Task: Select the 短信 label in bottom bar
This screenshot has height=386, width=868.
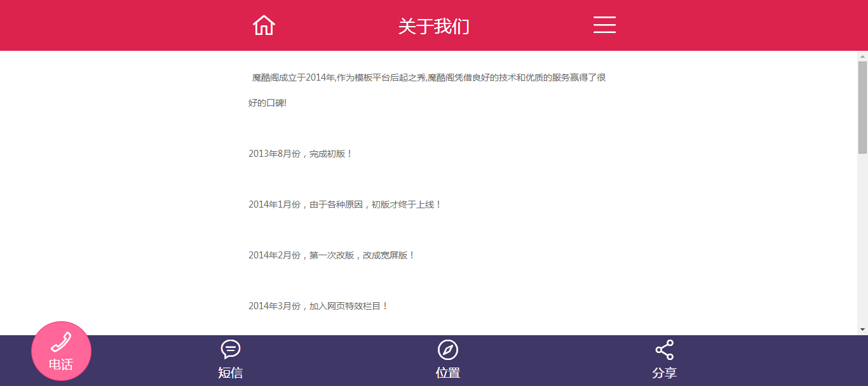Action: point(231,373)
